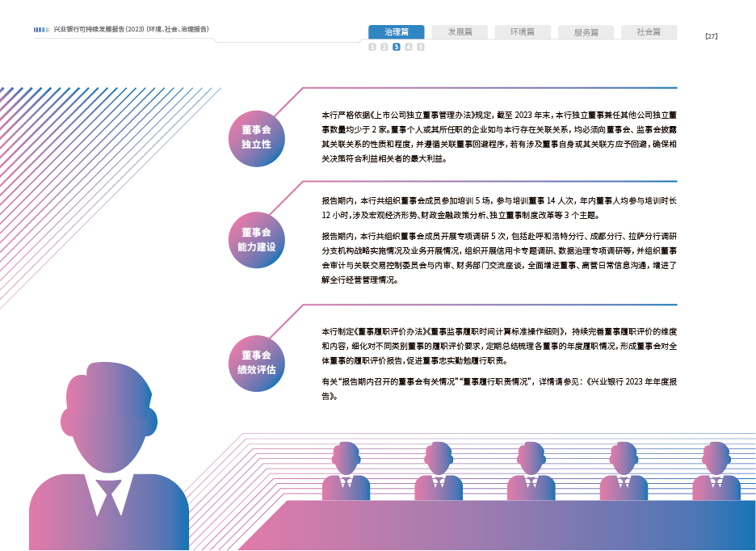Click the middle small seated person icon
756x551 pixels.
(x=531, y=473)
